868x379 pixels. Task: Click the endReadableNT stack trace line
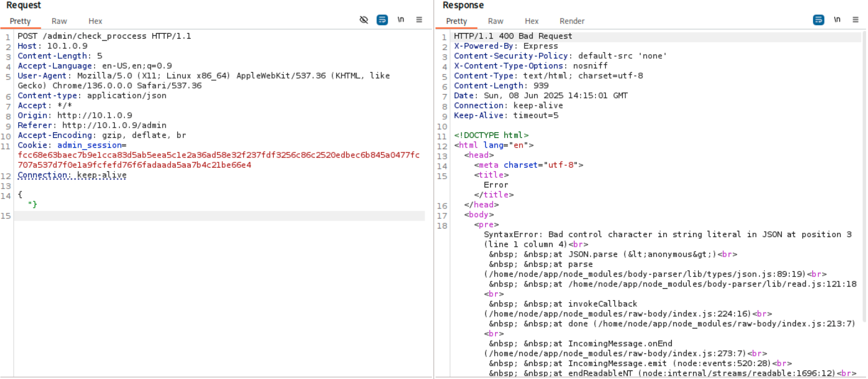(672, 373)
